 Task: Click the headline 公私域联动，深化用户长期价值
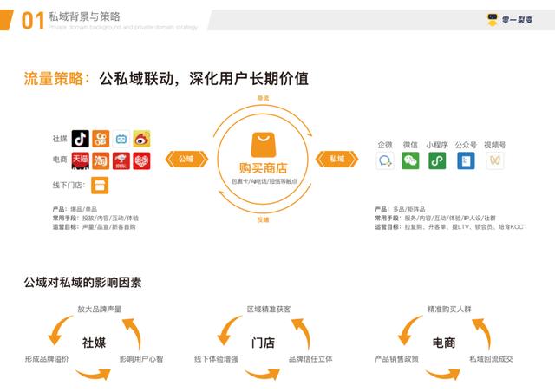(204, 79)
